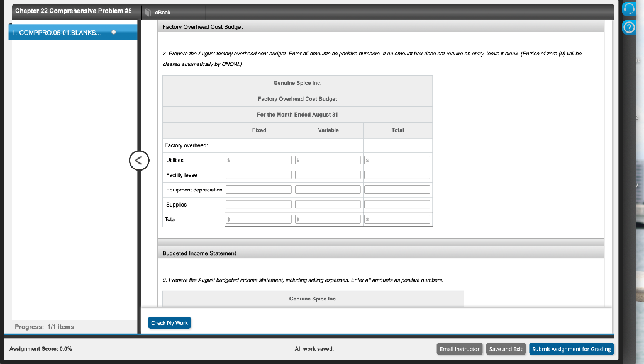This screenshot has height=364, width=644.
Task: Open the help question mark icon
Action: click(x=629, y=28)
